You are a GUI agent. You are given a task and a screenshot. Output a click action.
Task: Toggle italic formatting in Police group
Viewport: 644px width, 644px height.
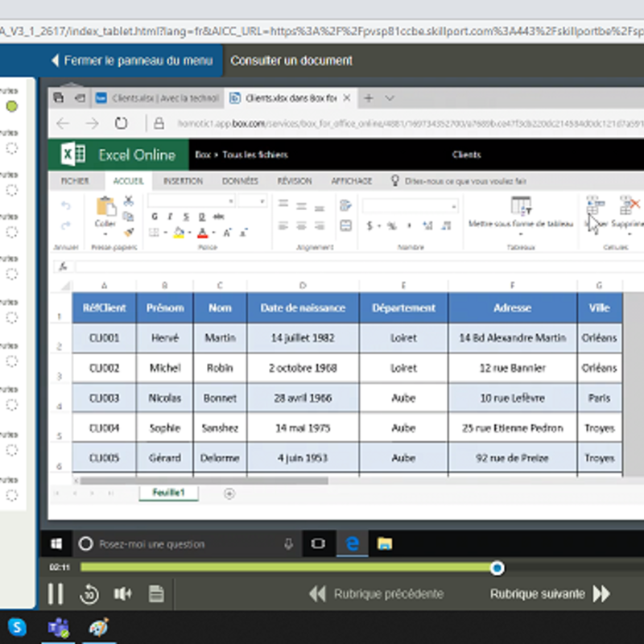point(170,217)
